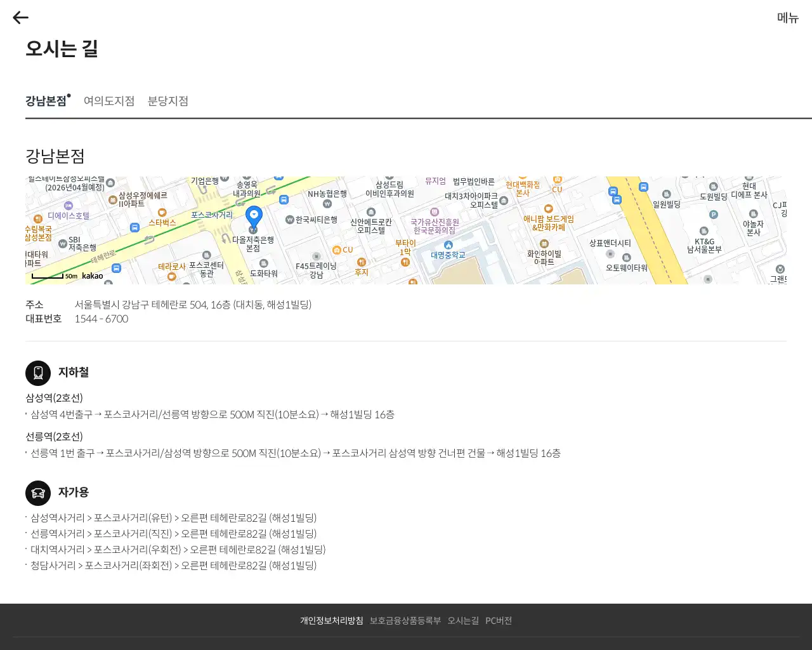Click the 자가용 car icon
This screenshot has height=650, width=812.
(x=38, y=493)
